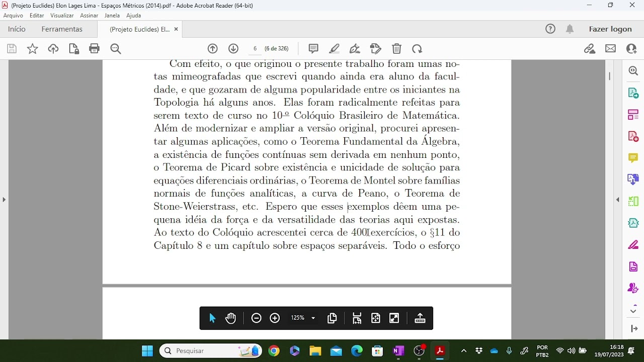The image size is (644, 362).
Task: Click the add people share icon
Action: pos(631,49)
